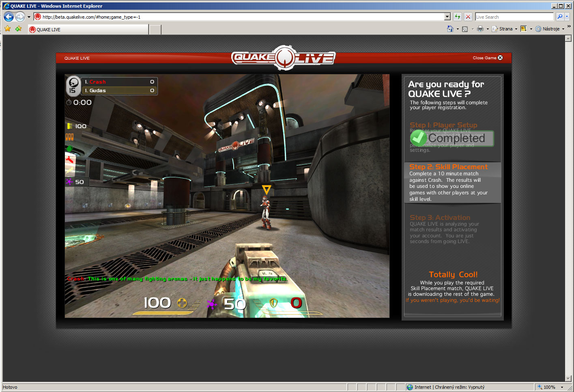
Task: Open a new blank tab
Action: tap(155, 29)
